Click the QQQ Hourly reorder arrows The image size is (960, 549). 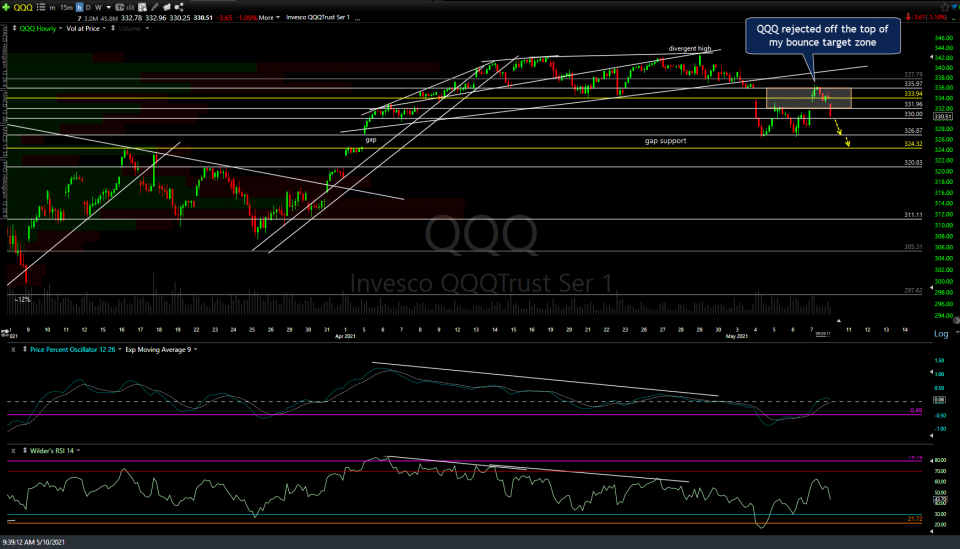[15, 28]
